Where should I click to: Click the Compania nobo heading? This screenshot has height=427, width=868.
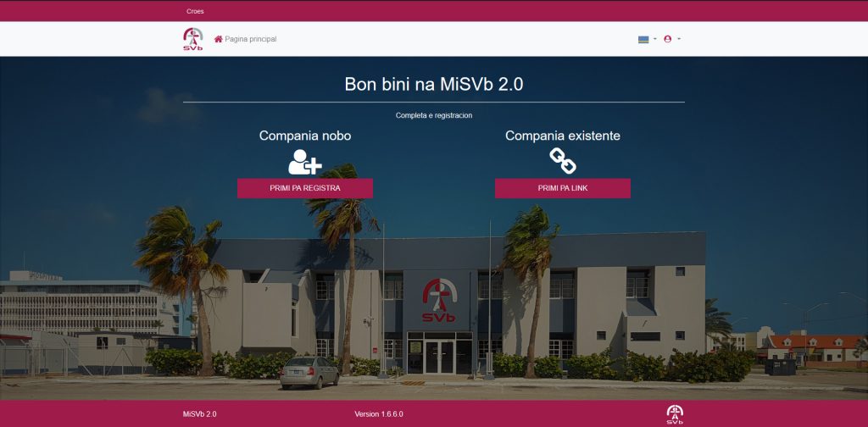click(305, 136)
